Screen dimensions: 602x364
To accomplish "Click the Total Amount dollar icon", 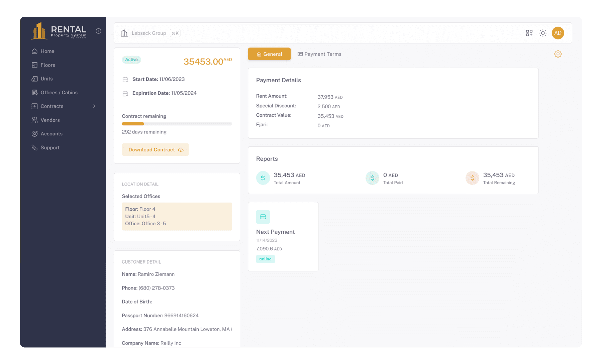I will pos(263,178).
